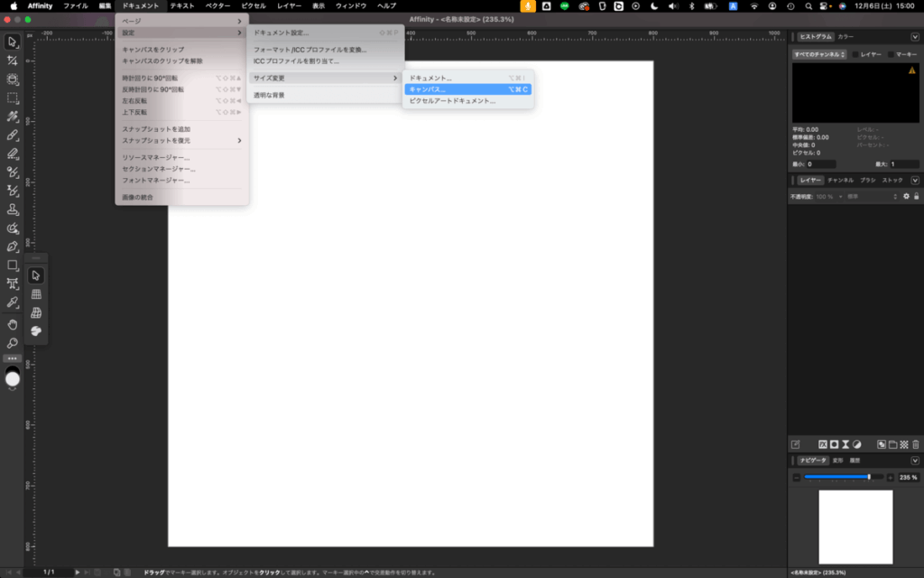
Task: Click 画像の統合 in the document menu
Action: [x=138, y=197]
